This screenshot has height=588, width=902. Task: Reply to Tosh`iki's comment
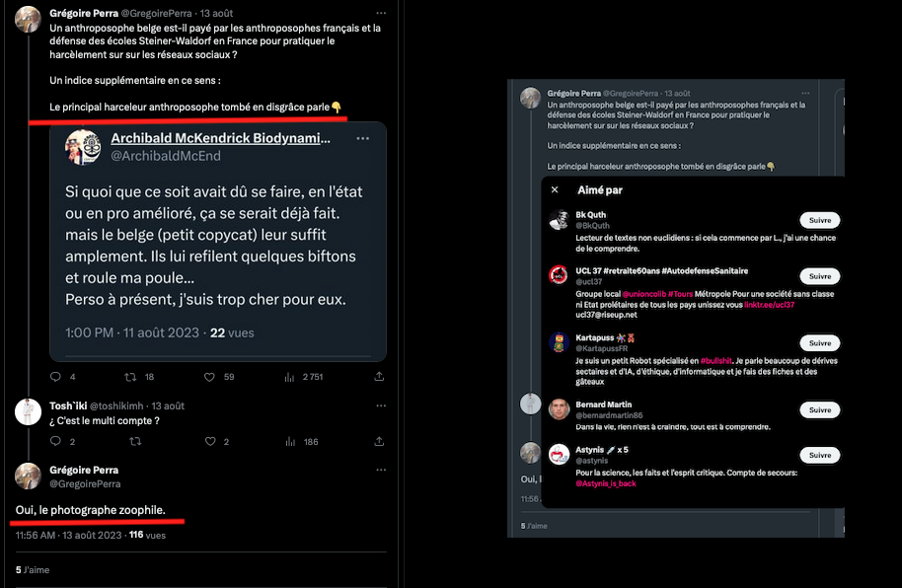click(x=55, y=442)
